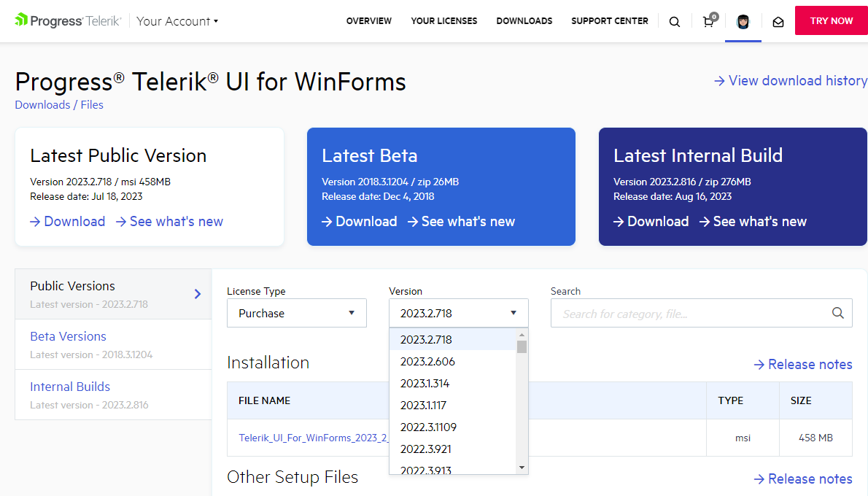This screenshot has width=868, height=496.
Task: Open Your Licenses in top navigation
Action: [x=443, y=21]
